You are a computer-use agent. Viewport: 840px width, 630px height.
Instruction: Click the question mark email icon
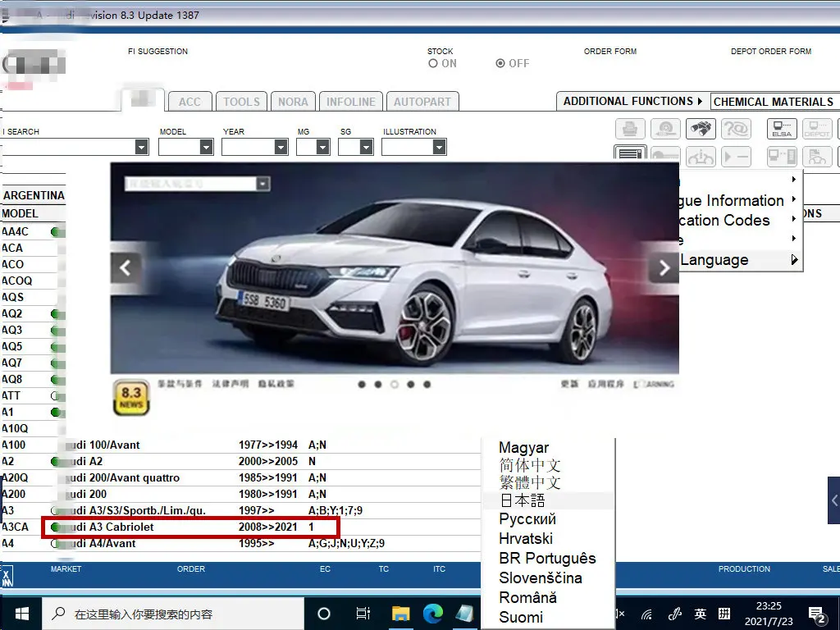(736, 129)
